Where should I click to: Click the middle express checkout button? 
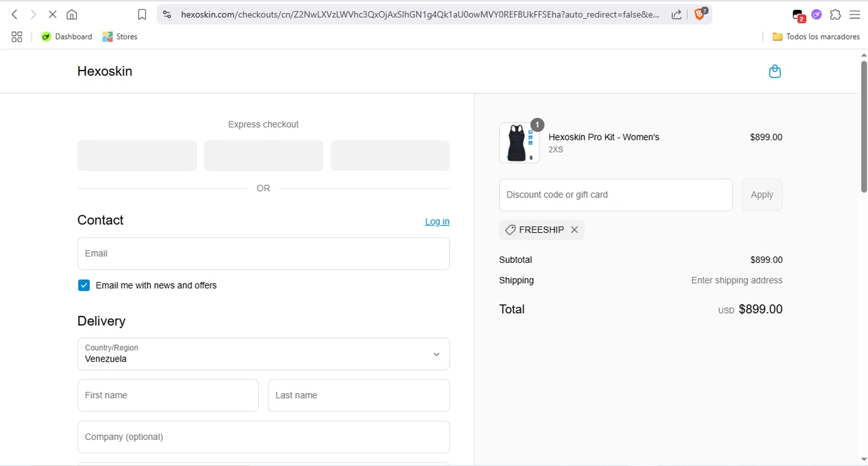[x=263, y=155]
